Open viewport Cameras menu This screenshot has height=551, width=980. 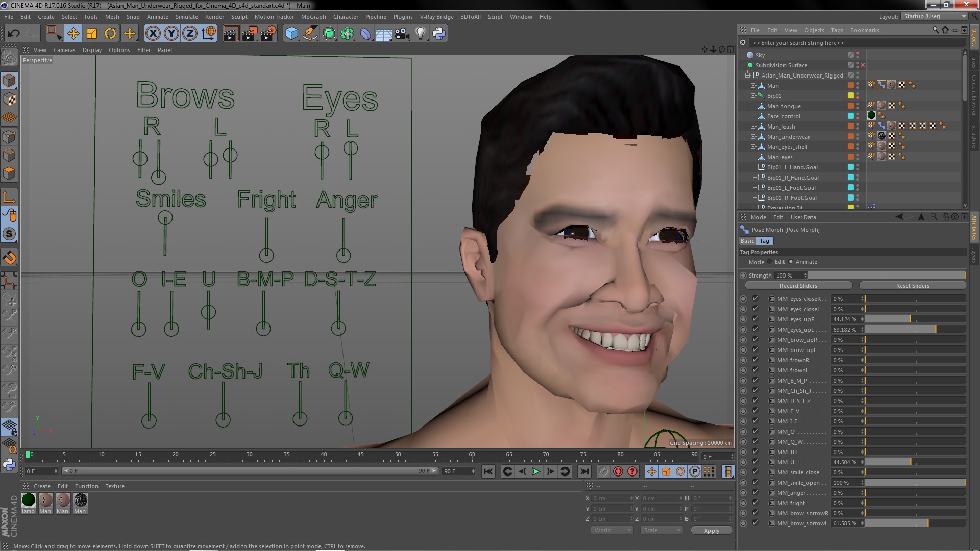64,50
